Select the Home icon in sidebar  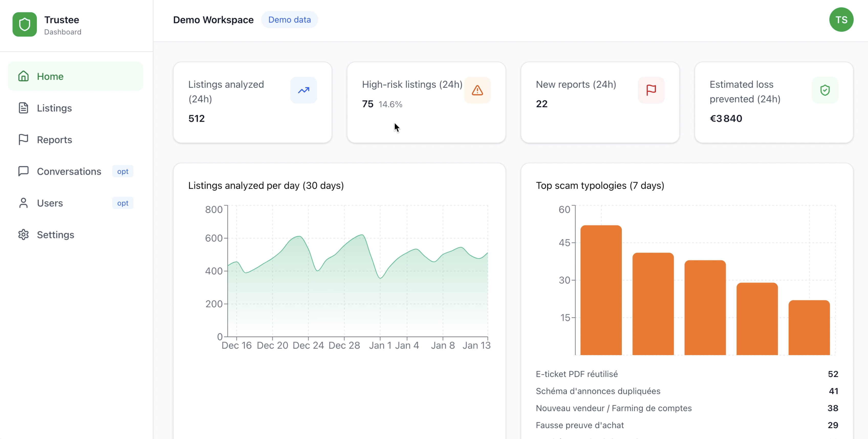click(x=23, y=76)
